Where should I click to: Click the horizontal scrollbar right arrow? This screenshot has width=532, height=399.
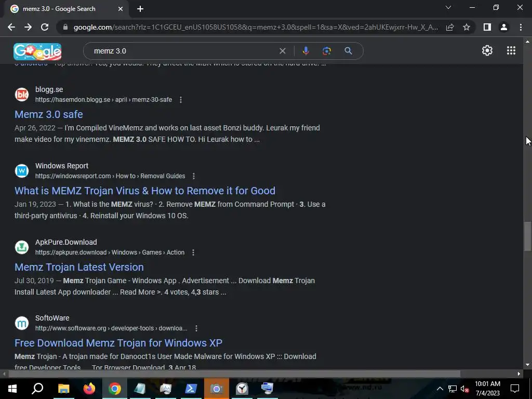tap(519, 374)
